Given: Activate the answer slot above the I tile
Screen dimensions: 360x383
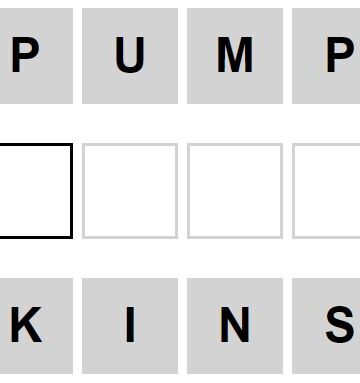Looking at the screenshot, I should click(130, 191).
